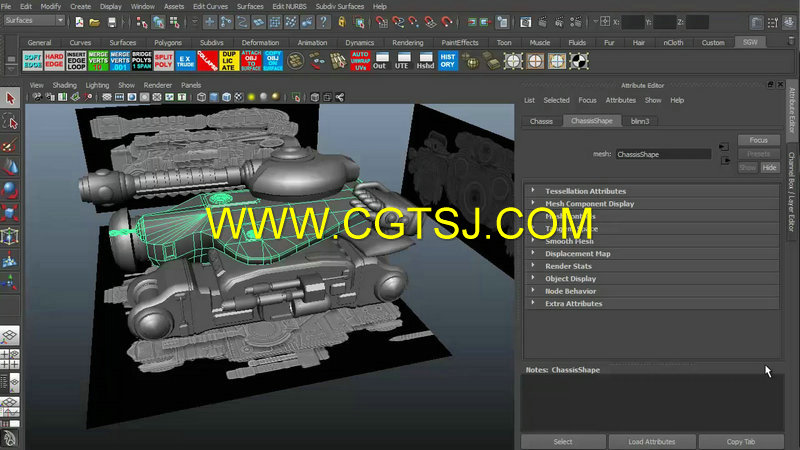Click BRIDGE POLYS 1 SPAN shelf icon
The height and width of the screenshot is (450, 800).
142,61
